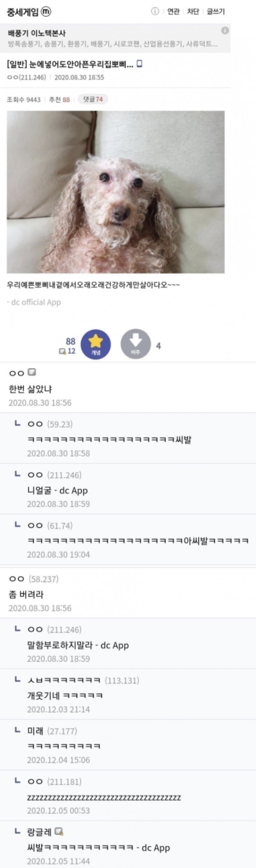Click the small icon next to count 12
The width and height of the screenshot is (256, 868).
pos(62,351)
